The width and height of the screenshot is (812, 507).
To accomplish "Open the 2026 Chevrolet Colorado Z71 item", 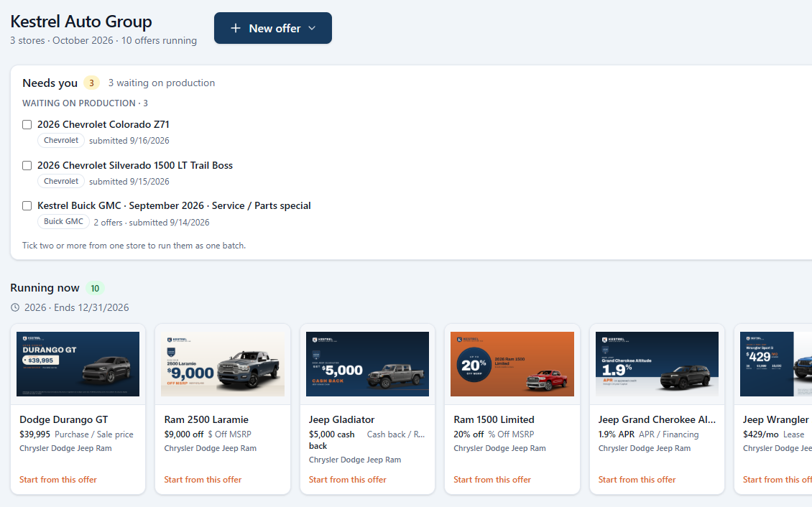I will [103, 125].
